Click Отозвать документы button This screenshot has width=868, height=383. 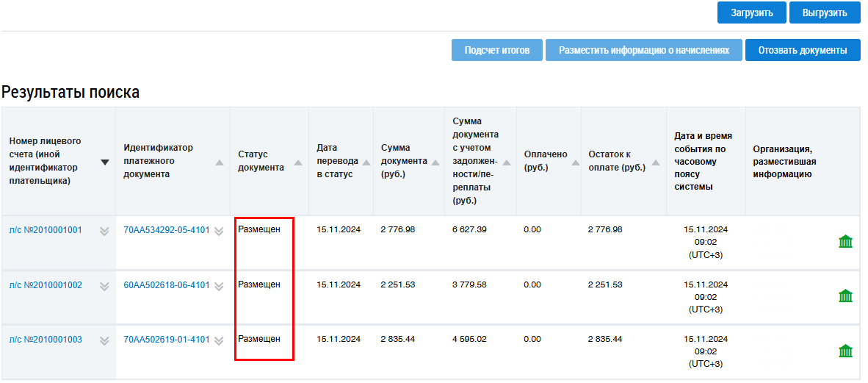click(803, 50)
